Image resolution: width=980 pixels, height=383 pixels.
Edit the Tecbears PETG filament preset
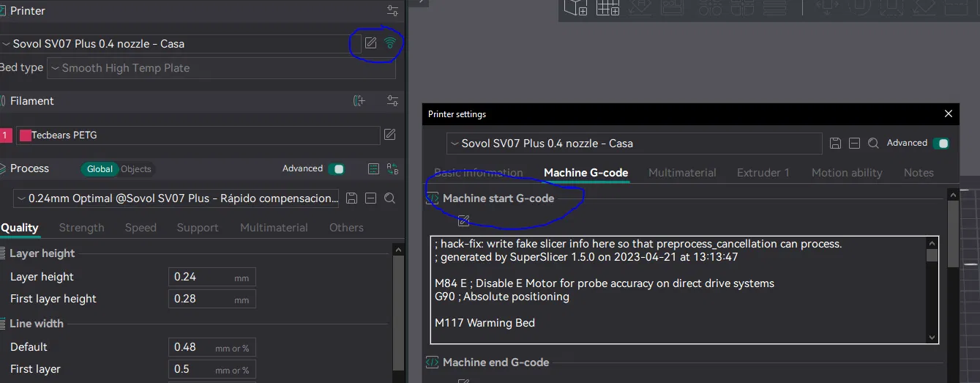pos(390,135)
